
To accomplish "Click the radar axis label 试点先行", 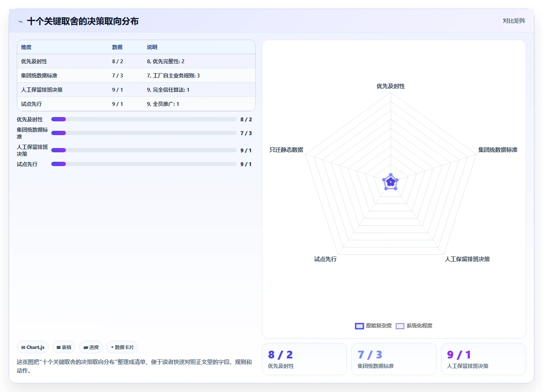I will pos(326,259).
